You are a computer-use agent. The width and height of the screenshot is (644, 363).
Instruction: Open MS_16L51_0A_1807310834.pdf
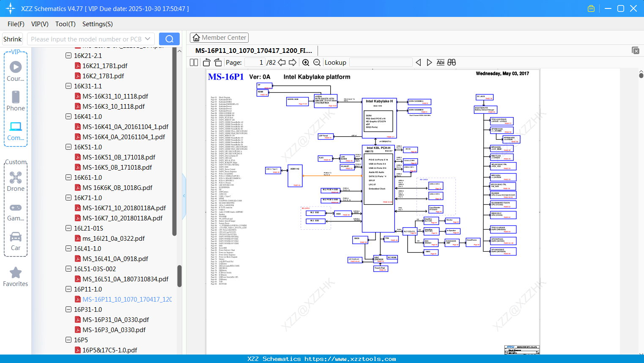[126, 279]
